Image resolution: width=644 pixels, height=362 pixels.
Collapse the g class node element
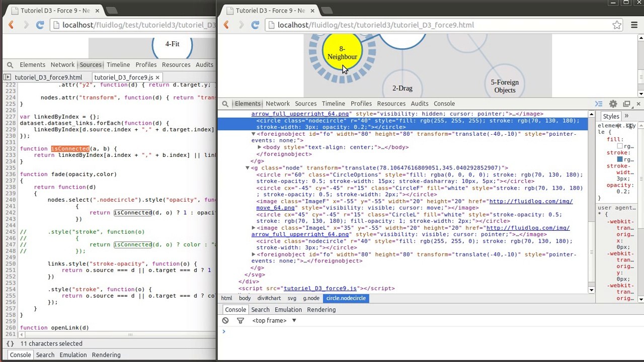coord(248,168)
